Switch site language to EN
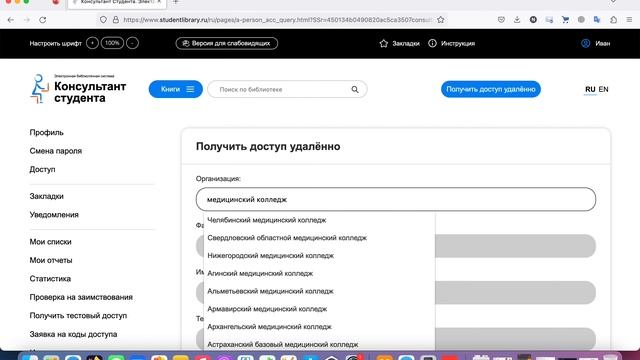This screenshot has width=640, height=360. coord(603,89)
